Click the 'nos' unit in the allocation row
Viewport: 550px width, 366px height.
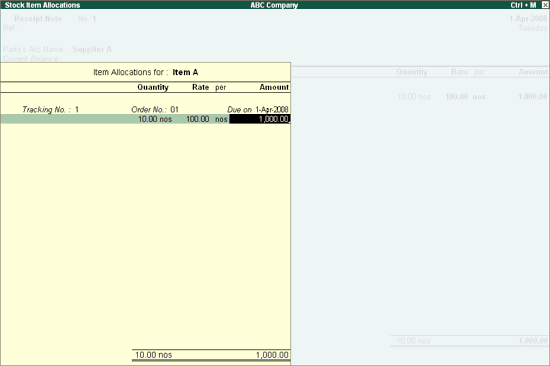[x=221, y=119]
